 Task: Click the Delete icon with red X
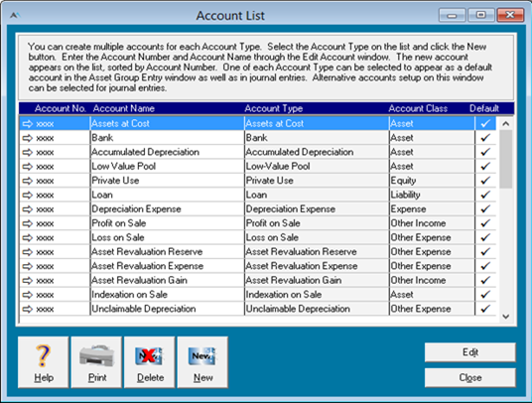coord(149,356)
